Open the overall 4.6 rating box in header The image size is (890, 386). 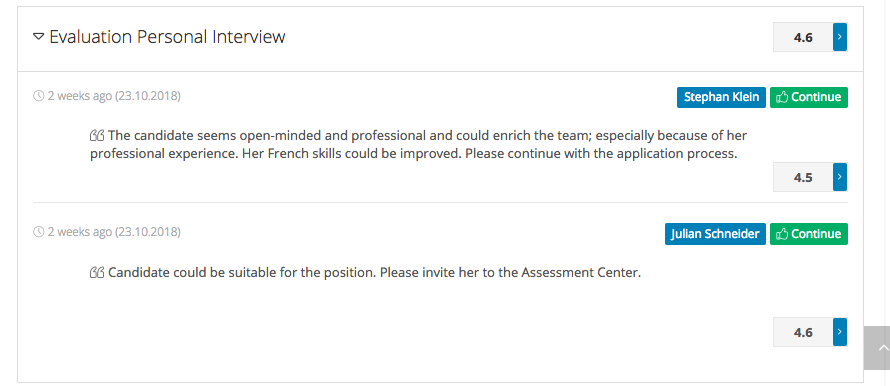[803, 37]
